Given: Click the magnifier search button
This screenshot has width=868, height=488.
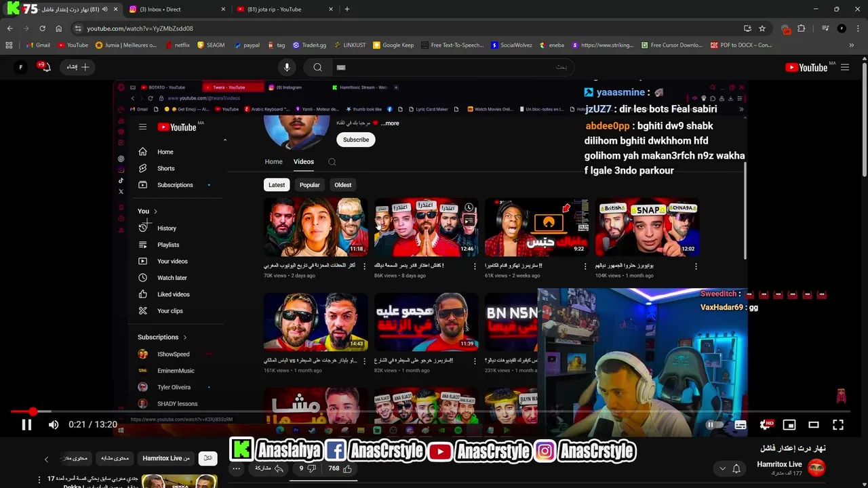Looking at the screenshot, I should 317,67.
